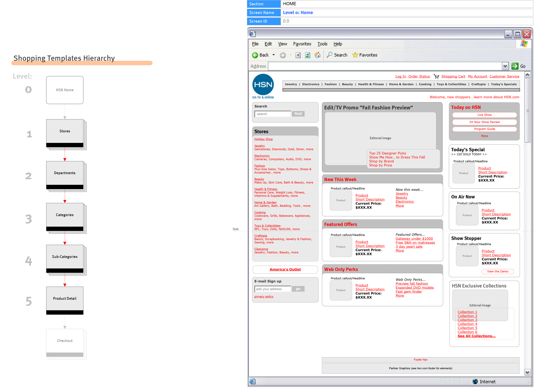
Task: Open the View menu
Action: pyautogui.click(x=282, y=44)
